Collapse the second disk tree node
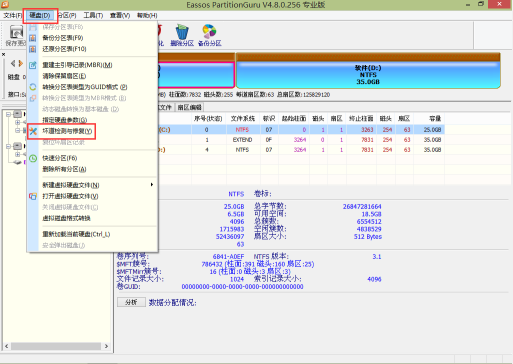This screenshot has height=364, width=513. tap(9, 146)
